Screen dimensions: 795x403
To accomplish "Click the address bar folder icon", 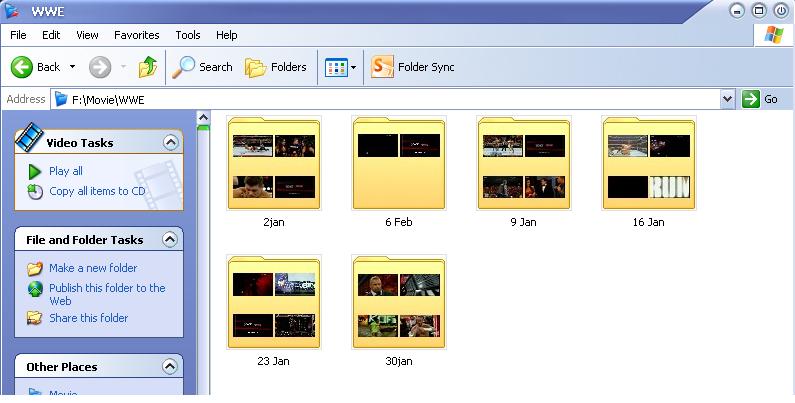I will pyautogui.click(x=61, y=99).
